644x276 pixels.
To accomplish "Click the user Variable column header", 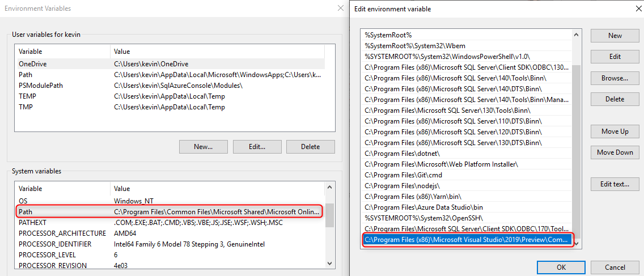I will [62, 52].
